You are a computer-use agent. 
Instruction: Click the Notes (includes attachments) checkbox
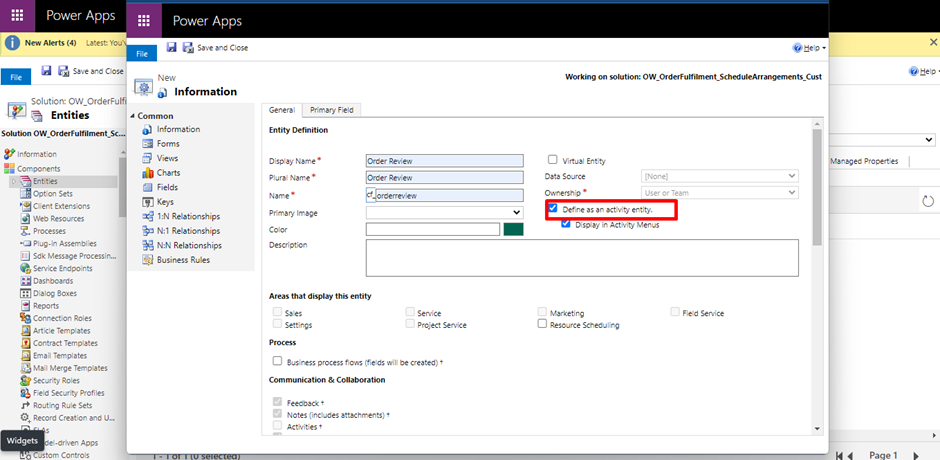point(277,414)
